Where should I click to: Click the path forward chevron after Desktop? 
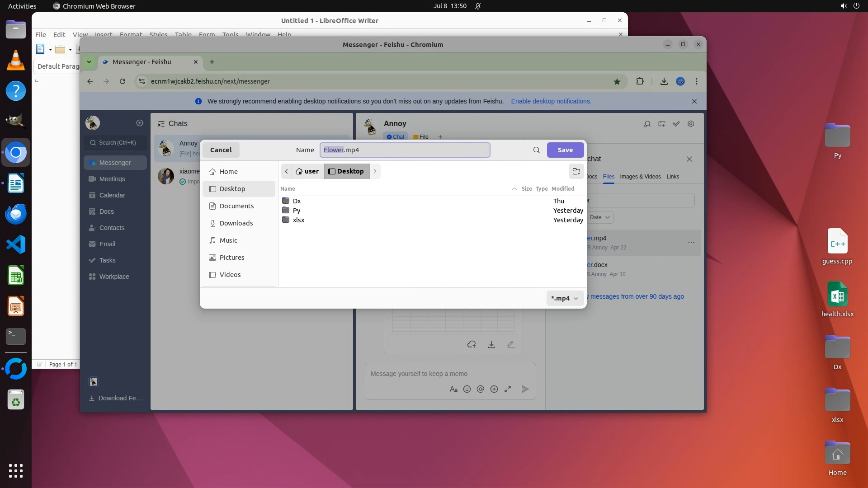tap(375, 171)
